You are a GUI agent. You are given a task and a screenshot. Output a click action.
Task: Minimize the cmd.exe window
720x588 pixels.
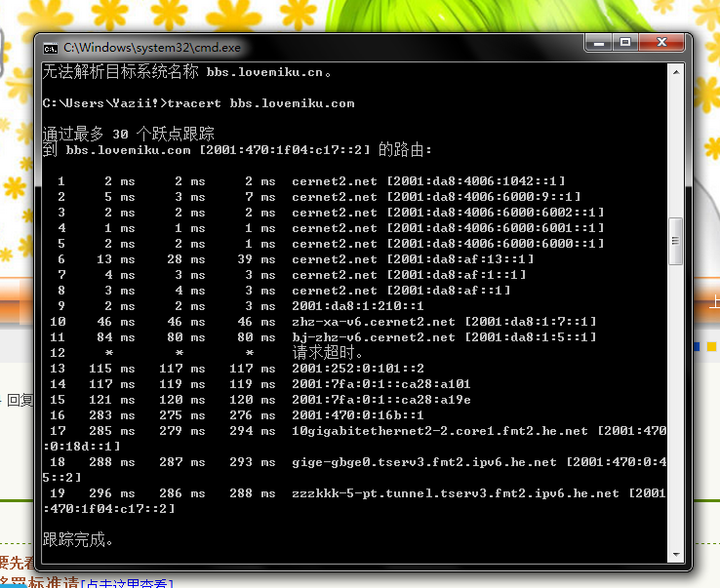[598, 43]
